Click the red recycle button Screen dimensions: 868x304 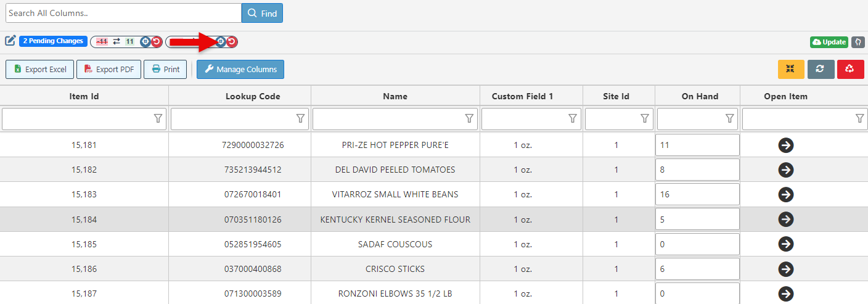coord(850,69)
